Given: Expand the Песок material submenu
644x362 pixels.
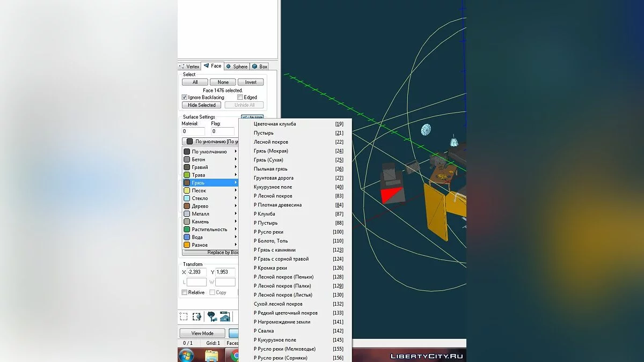Looking at the screenshot, I should click(209, 191).
